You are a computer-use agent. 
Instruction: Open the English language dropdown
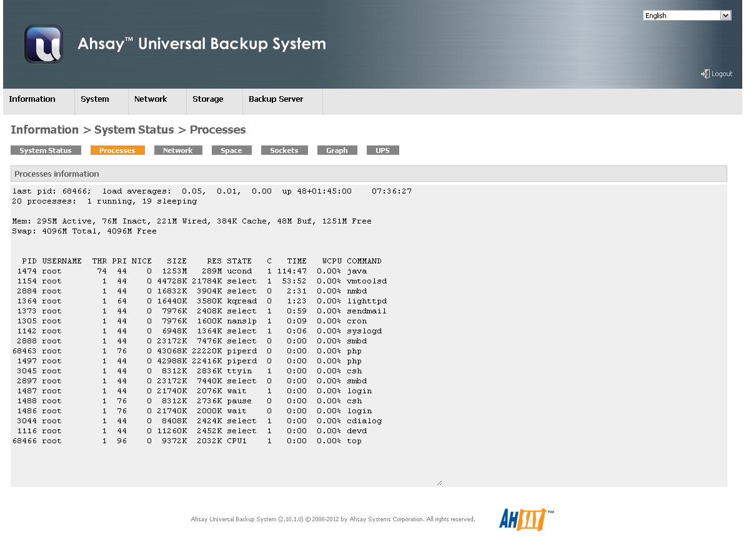tap(687, 16)
